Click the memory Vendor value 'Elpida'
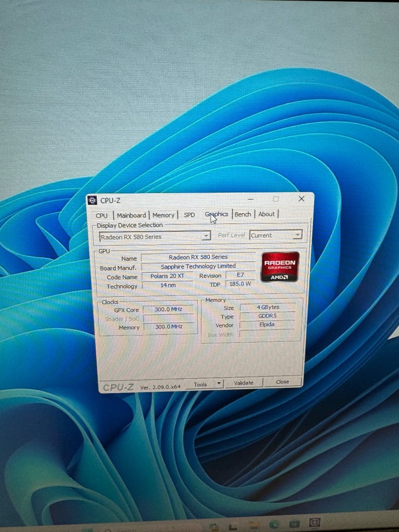 click(x=267, y=324)
